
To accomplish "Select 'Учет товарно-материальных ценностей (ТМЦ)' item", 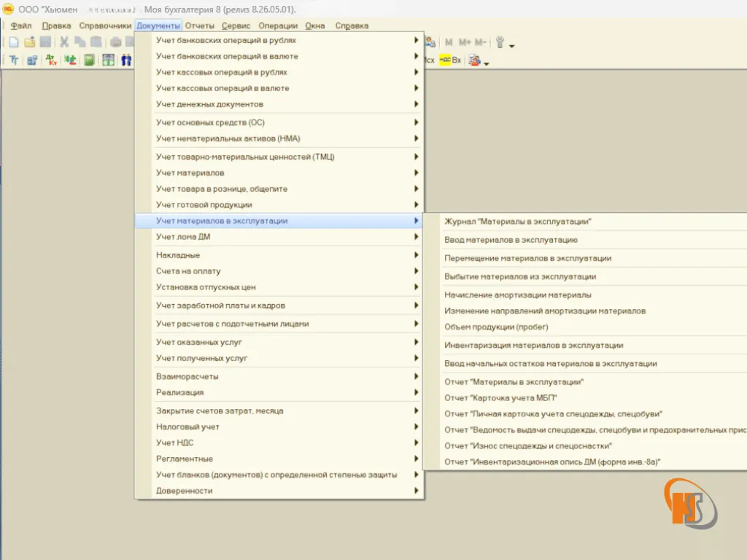I will 279,157.
